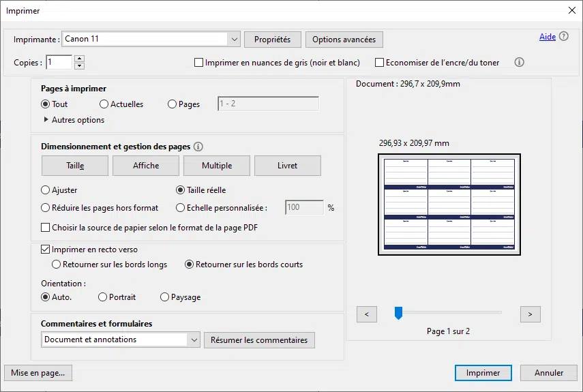Click the page preview thumbnail
The width and height of the screenshot is (583, 392).
[449, 204]
